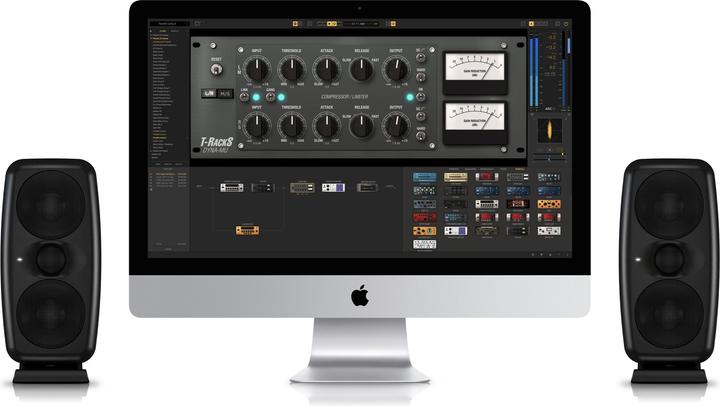Screen dimensions: 720x406
Task: Click the preset name field in top bar
Action: point(169,23)
